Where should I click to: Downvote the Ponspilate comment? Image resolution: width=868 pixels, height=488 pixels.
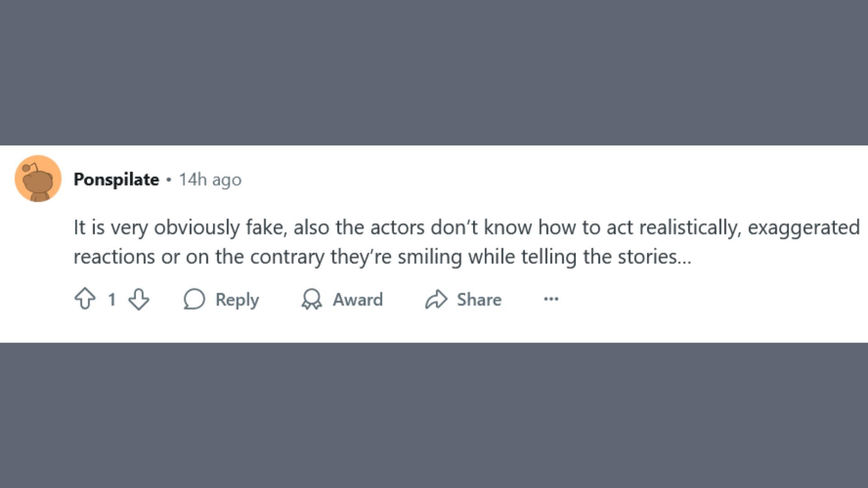coord(139,299)
